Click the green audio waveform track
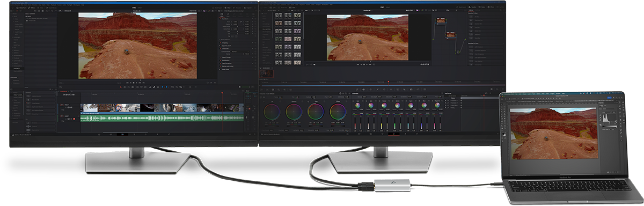The image size is (644, 206). (162, 117)
